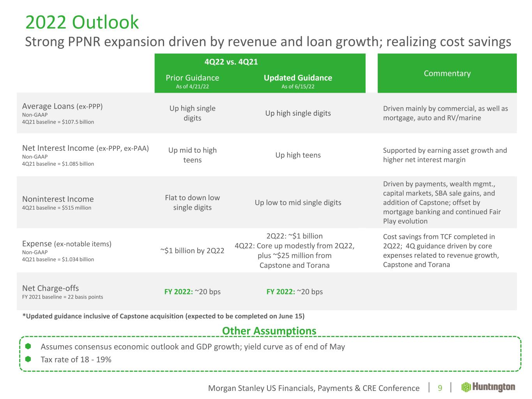Click the Net Charge-offs row label
Screen dimensions: 532x399
click(x=51, y=288)
